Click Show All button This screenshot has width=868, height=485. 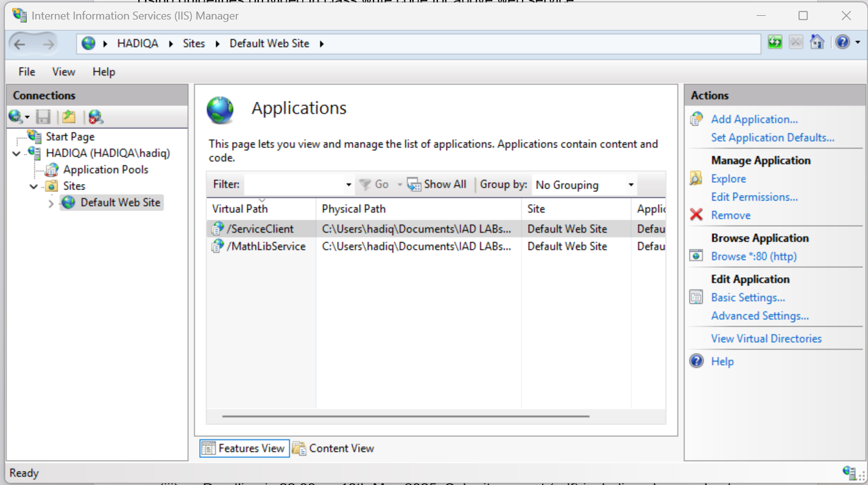pos(437,184)
